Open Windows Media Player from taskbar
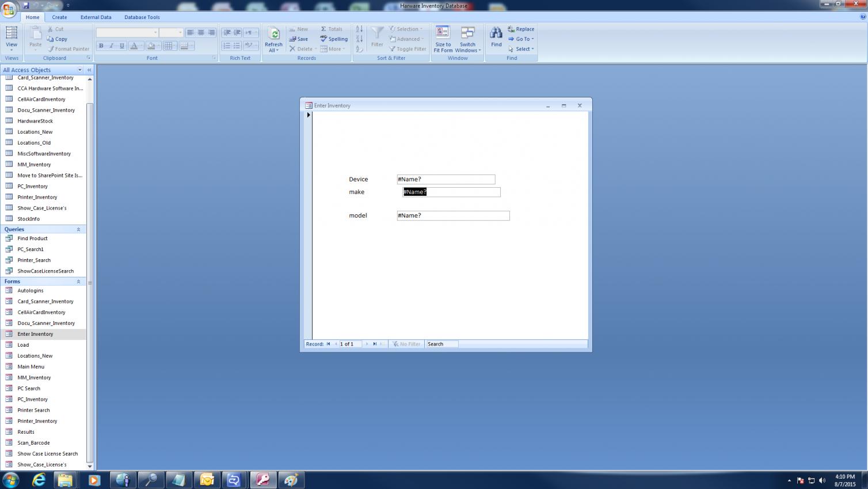The image size is (868, 489). click(94, 480)
